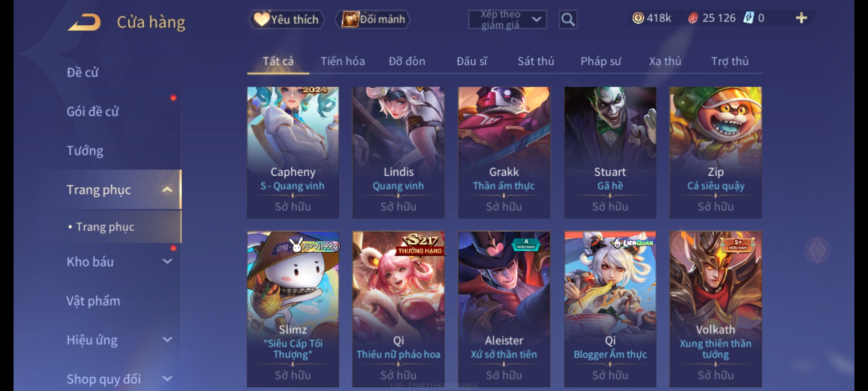Tap the blue voucher icon showing 0
Screen dimensions: 868x391
748,18
